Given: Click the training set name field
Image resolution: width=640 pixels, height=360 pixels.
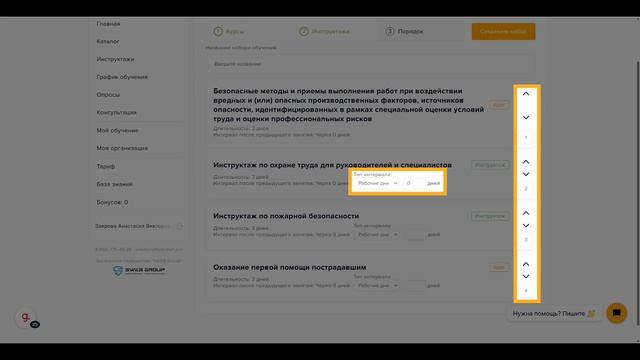Looking at the screenshot, I should point(370,64).
